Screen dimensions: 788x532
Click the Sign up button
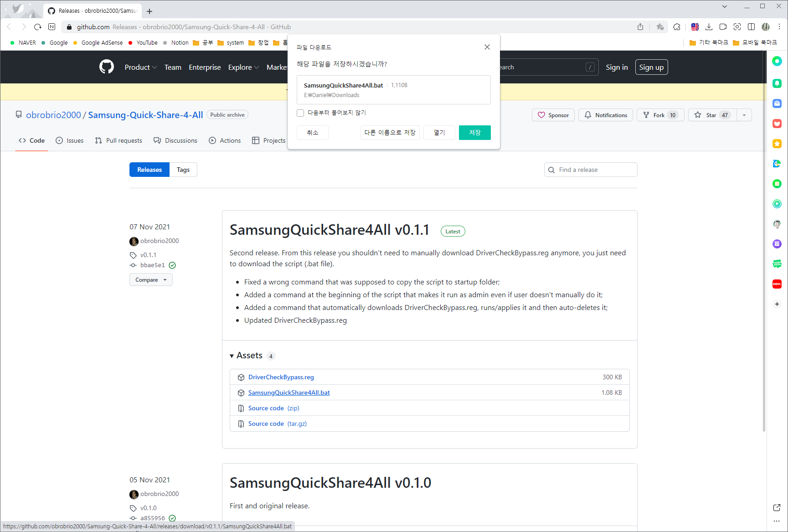coord(651,67)
